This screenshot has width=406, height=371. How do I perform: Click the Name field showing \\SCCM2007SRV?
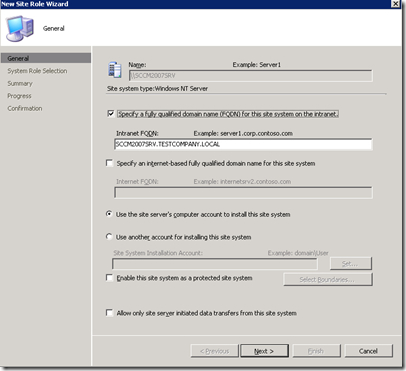(x=250, y=76)
